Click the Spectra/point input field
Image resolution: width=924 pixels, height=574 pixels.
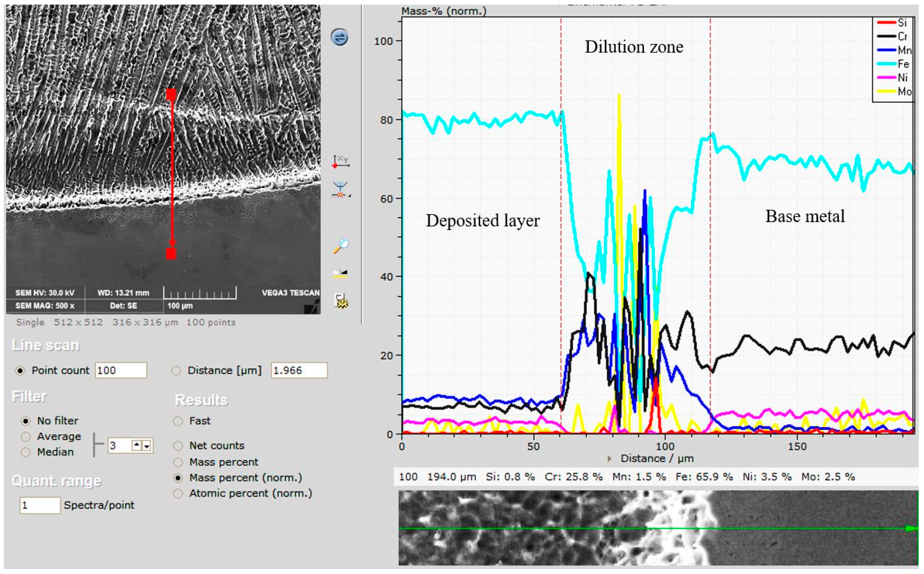tap(40, 505)
